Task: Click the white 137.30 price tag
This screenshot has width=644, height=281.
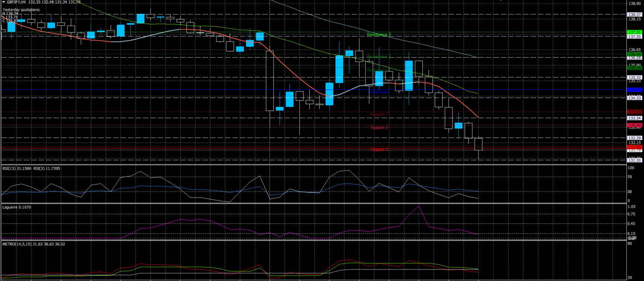Action: [635, 37]
